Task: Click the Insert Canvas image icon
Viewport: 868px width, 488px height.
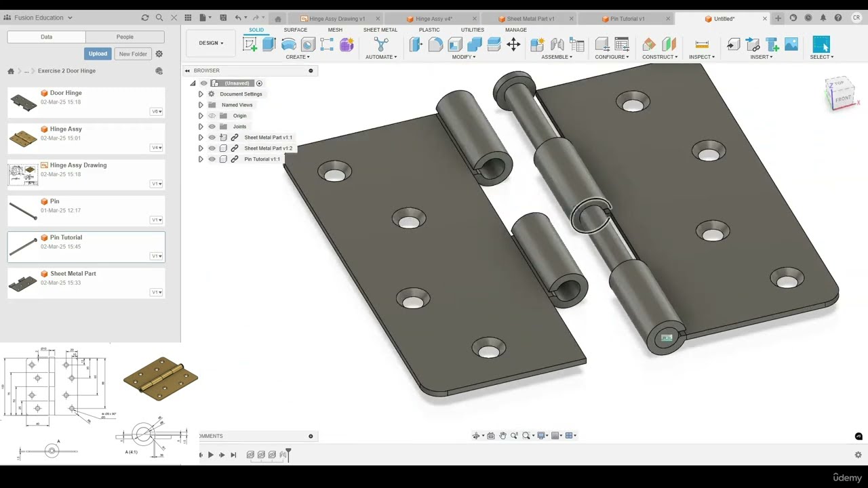Action: pos(791,45)
